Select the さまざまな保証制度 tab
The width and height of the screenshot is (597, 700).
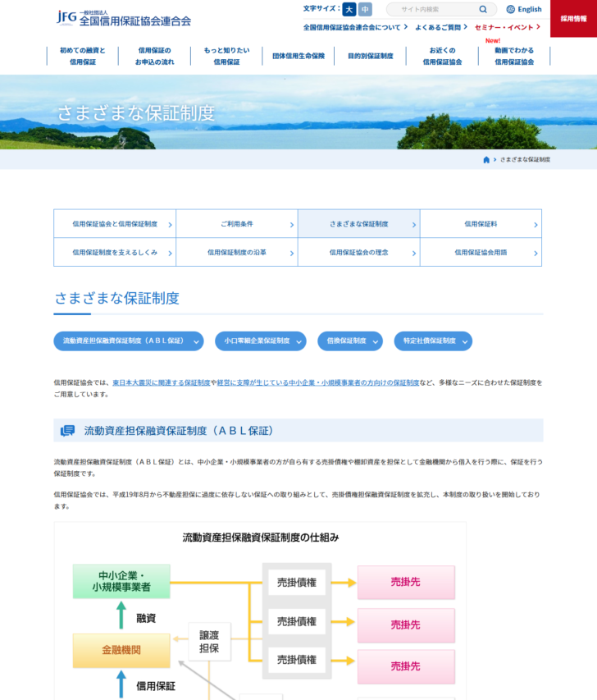(358, 224)
